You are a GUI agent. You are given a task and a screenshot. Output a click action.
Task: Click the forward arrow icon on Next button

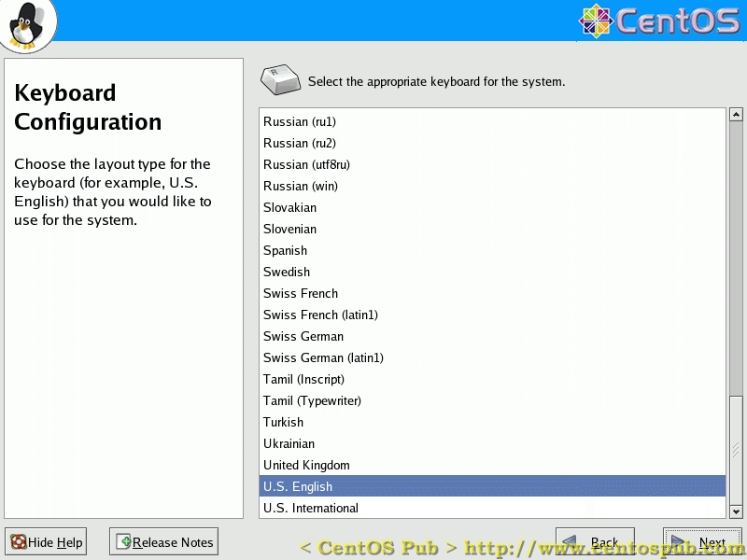point(677,541)
